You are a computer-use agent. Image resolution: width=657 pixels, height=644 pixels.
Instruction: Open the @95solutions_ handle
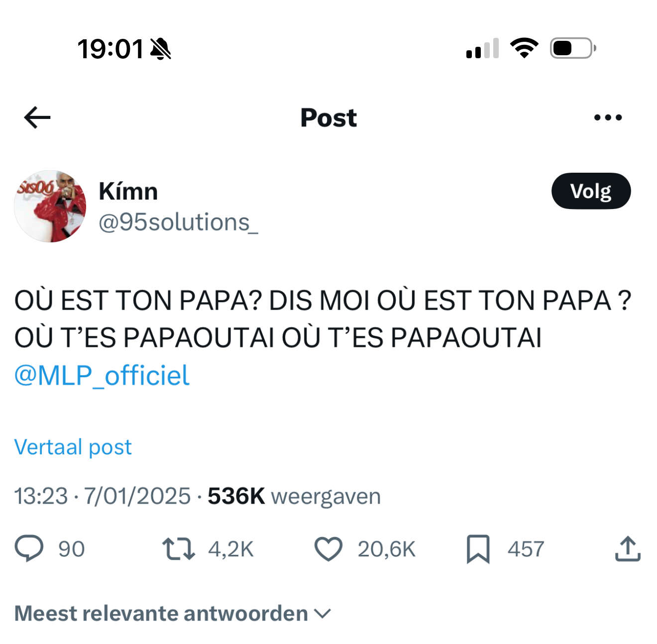178,222
